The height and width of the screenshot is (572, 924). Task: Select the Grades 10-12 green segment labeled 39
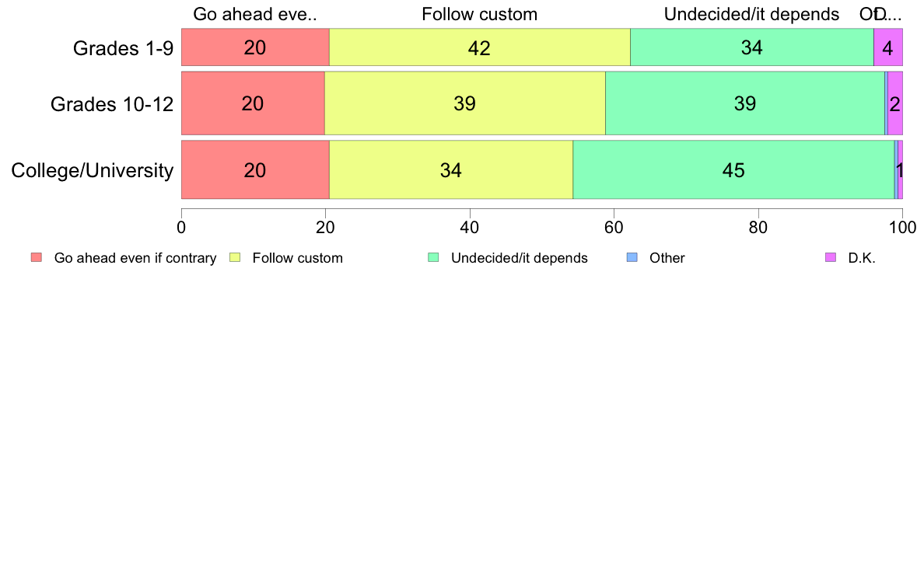tap(745, 103)
